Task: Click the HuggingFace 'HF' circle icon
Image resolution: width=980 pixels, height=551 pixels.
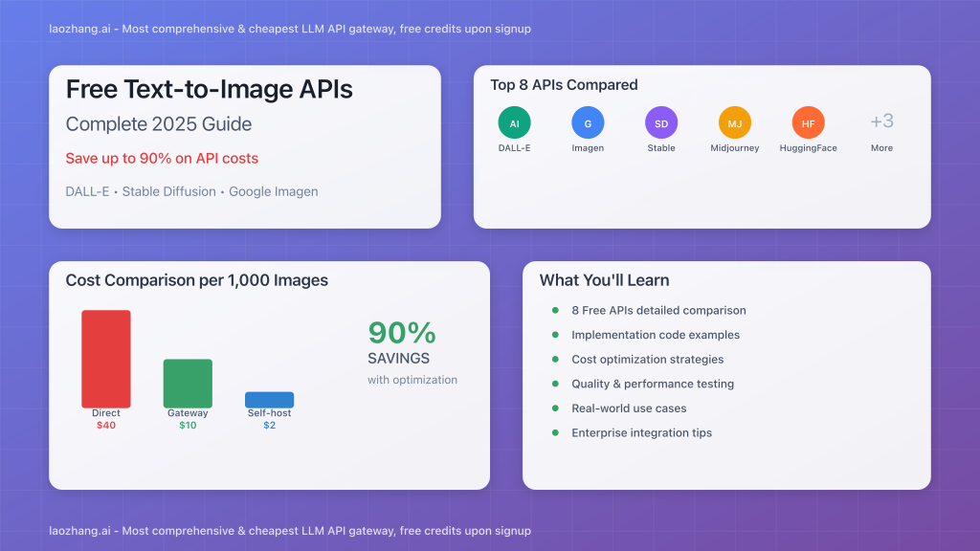Action: 808,122
